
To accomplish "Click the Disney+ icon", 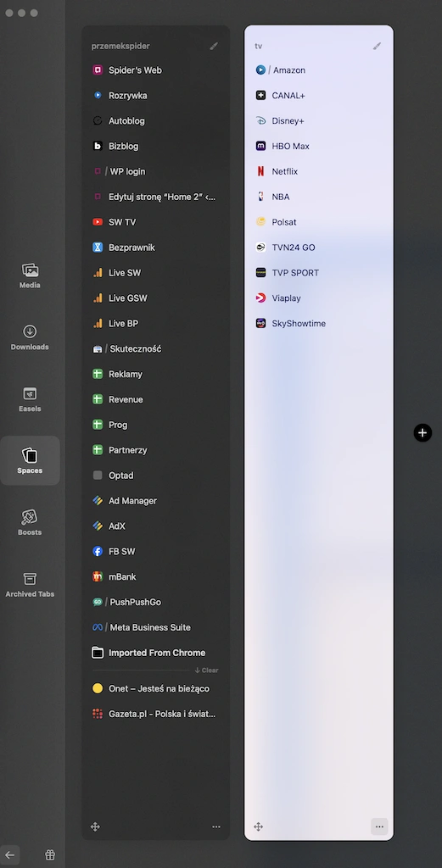I will [261, 120].
